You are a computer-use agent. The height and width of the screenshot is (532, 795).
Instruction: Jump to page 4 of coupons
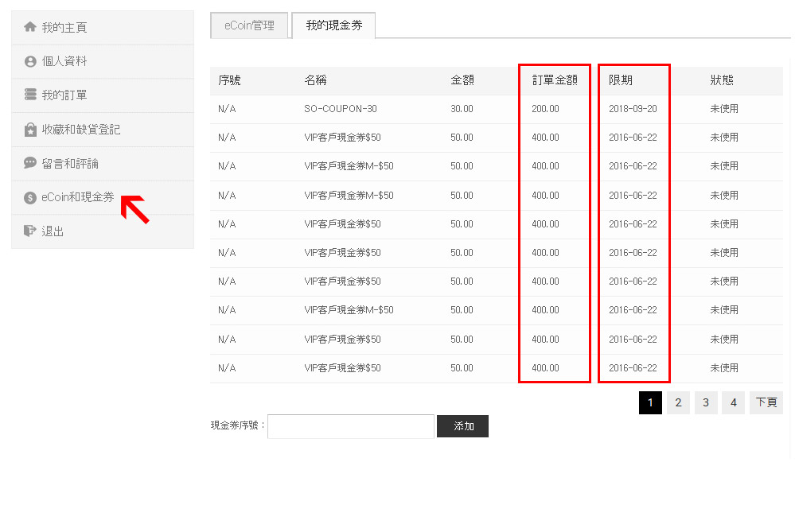tap(733, 402)
